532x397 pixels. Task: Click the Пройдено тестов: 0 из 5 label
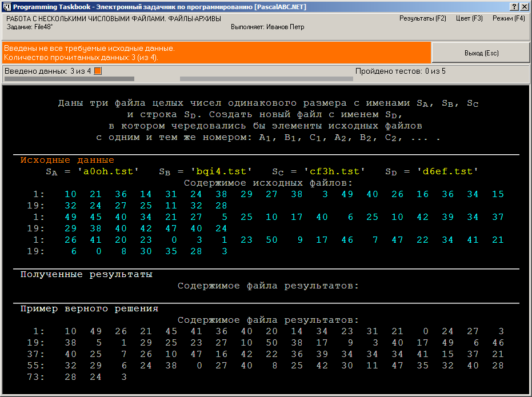pyautogui.click(x=401, y=71)
